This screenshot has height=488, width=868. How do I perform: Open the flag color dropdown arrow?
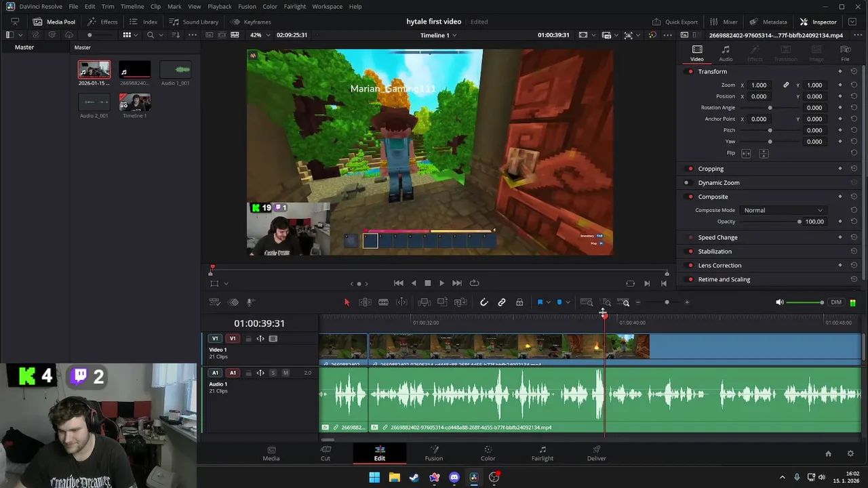click(x=548, y=302)
